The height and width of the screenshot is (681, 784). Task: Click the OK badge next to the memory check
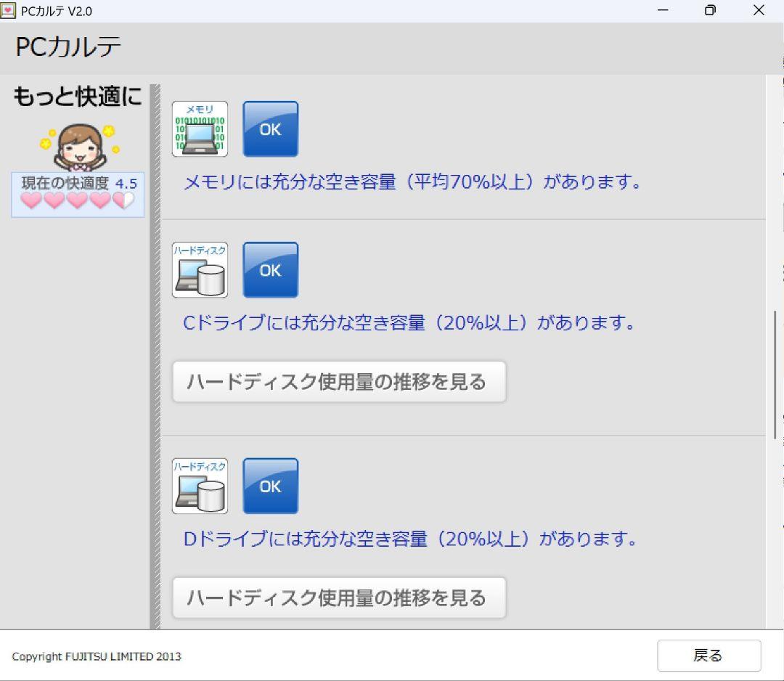pos(270,129)
